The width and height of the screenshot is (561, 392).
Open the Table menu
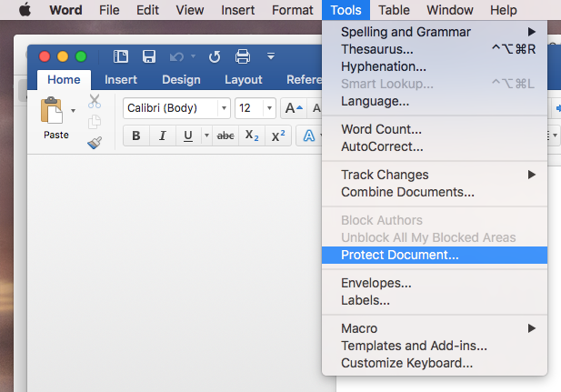point(394,10)
